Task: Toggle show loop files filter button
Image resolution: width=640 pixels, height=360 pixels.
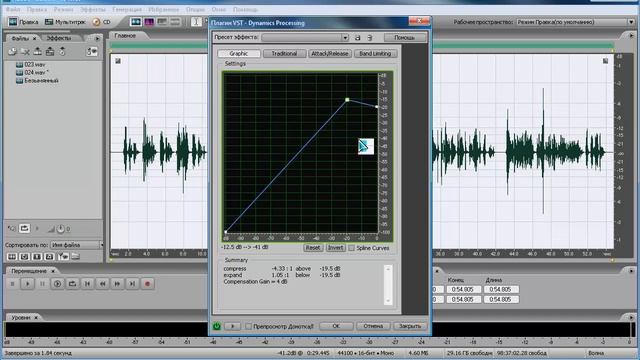Action: [24, 257]
